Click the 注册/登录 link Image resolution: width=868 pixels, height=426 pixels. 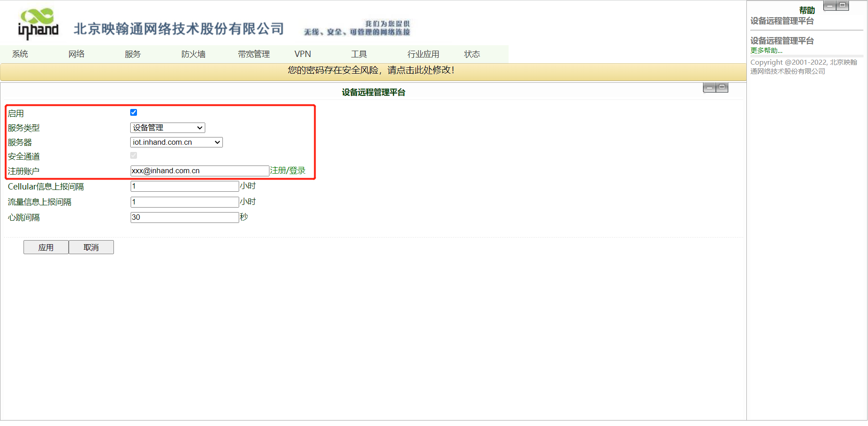click(x=288, y=170)
